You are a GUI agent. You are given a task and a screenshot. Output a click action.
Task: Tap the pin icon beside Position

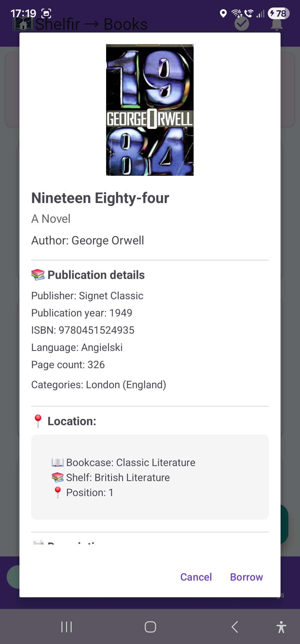click(57, 492)
